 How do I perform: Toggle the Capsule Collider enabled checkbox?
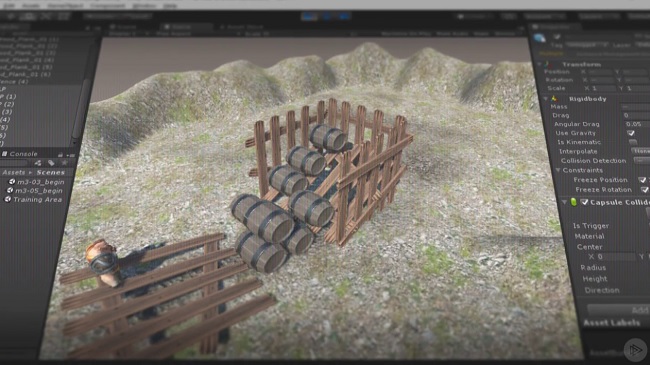[584, 202]
